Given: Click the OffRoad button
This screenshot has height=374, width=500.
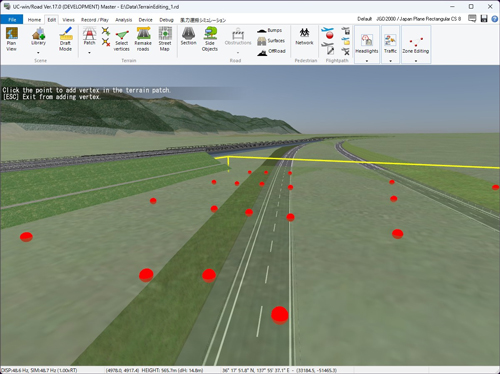Looking at the screenshot, I should (271, 51).
